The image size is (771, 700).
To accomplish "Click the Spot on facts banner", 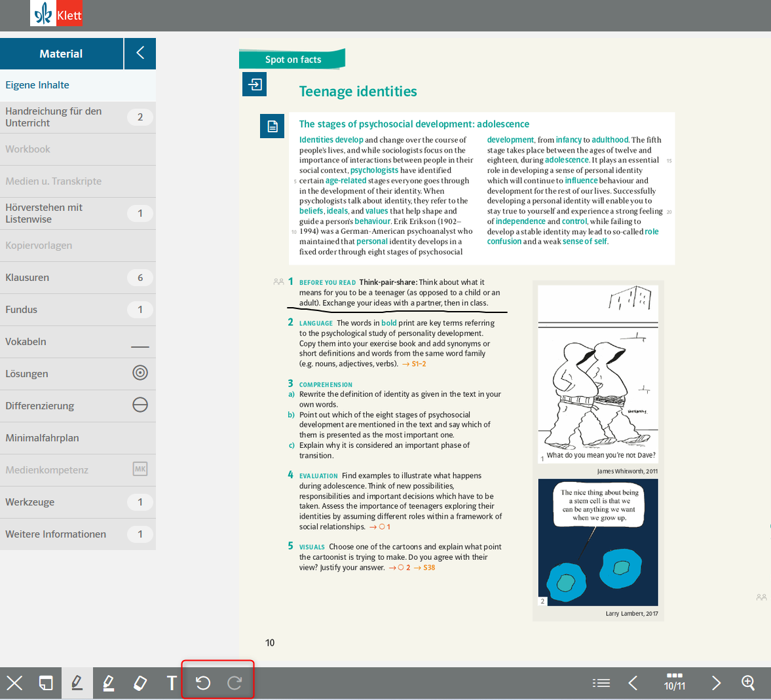I will point(293,59).
